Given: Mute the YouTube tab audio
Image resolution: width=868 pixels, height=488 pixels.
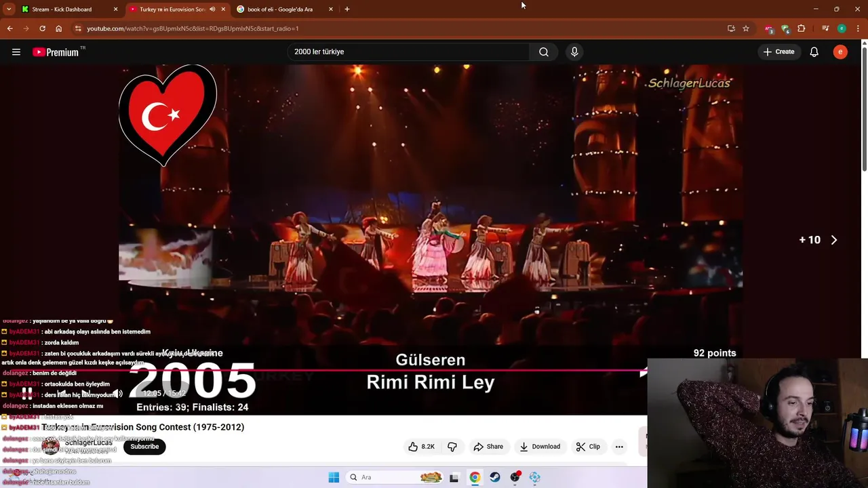Looking at the screenshot, I should (x=212, y=9).
